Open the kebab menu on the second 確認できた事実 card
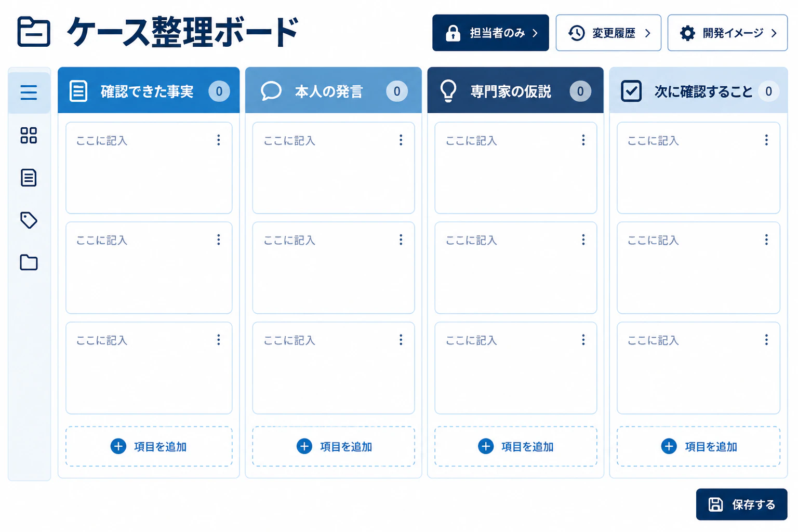The height and width of the screenshot is (532, 798). pyautogui.click(x=219, y=240)
